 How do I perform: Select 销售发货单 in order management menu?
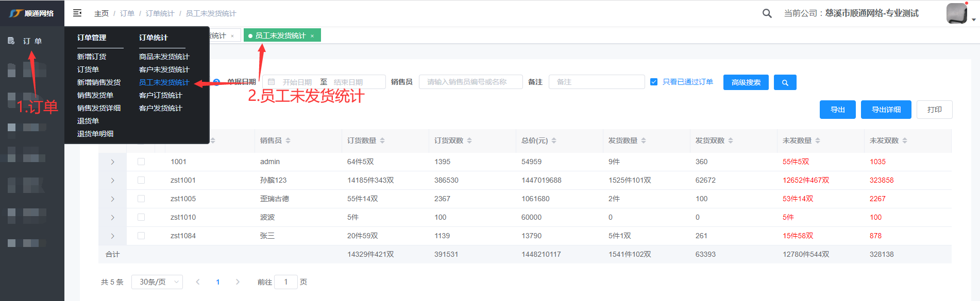95,95
